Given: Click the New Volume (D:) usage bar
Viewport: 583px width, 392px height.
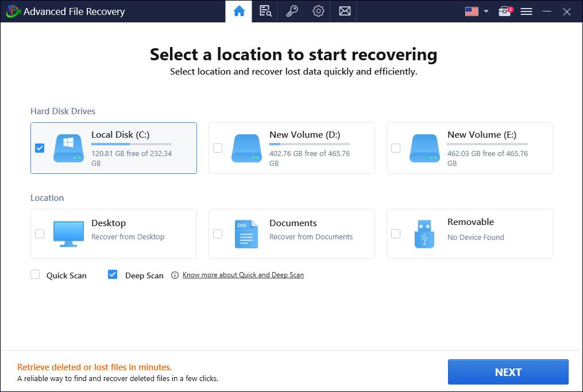Looking at the screenshot, I should [309, 144].
